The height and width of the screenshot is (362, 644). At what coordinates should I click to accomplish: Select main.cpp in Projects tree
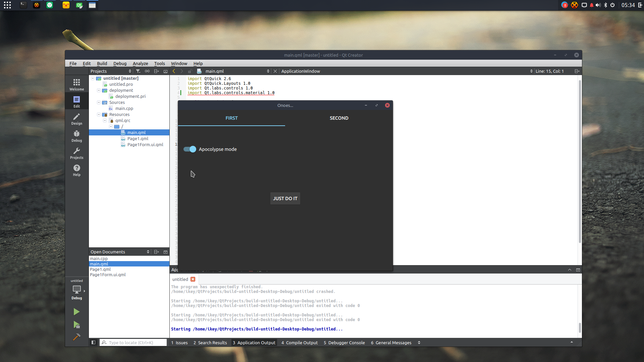[124, 108]
